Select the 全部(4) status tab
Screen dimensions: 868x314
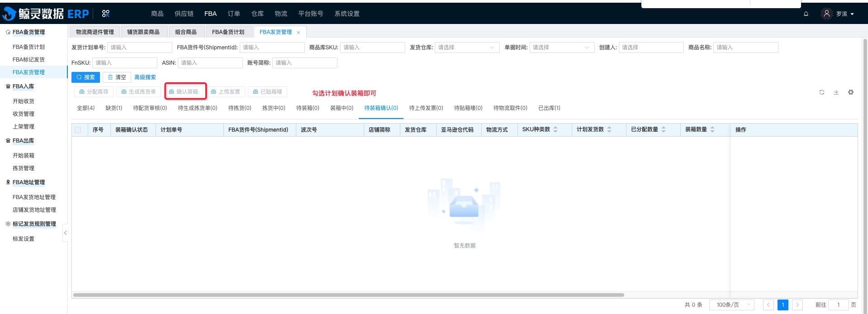tap(86, 108)
